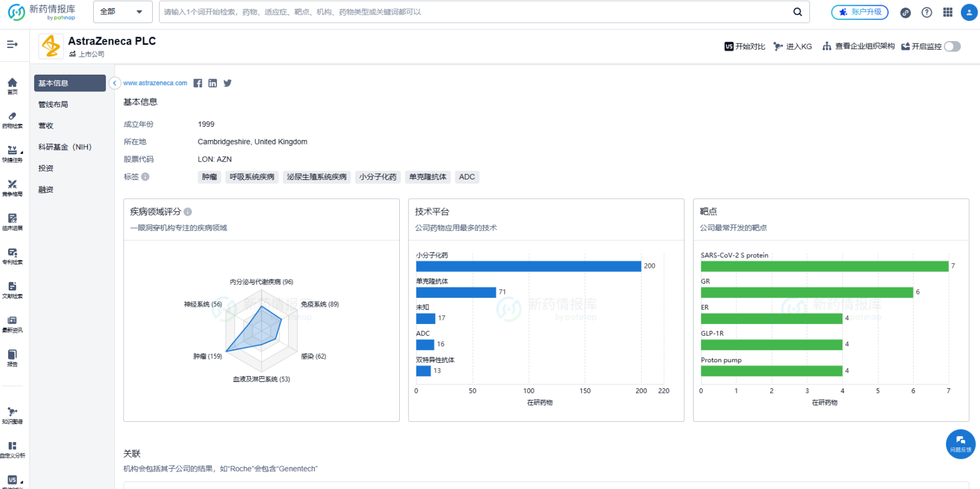Click the AstraZeneca Facebook icon

click(x=198, y=83)
